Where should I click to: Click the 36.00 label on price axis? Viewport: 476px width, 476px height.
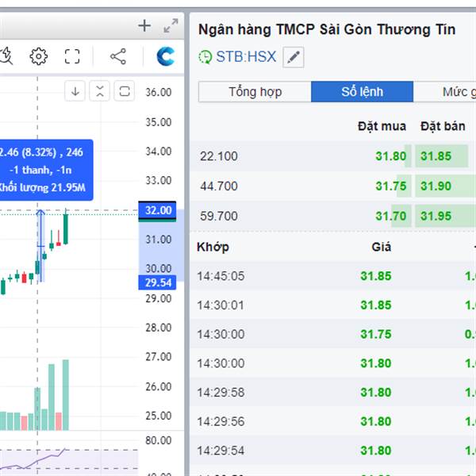(158, 92)
